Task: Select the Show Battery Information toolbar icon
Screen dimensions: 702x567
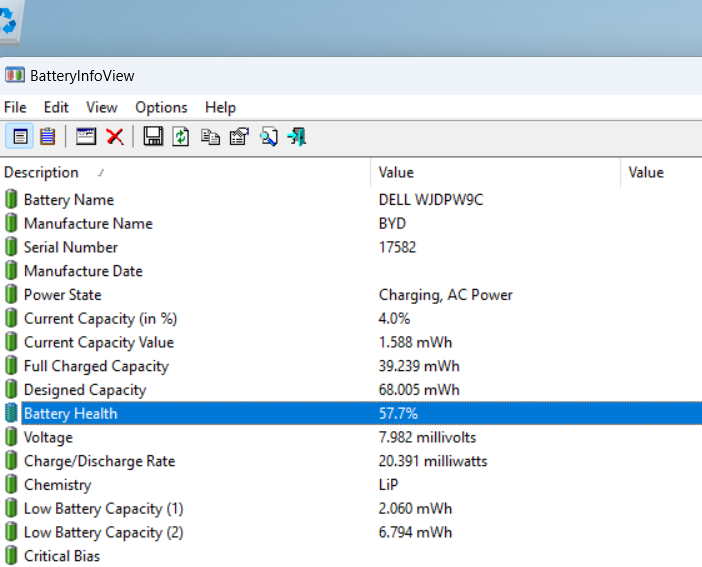Action: [19, 136]
